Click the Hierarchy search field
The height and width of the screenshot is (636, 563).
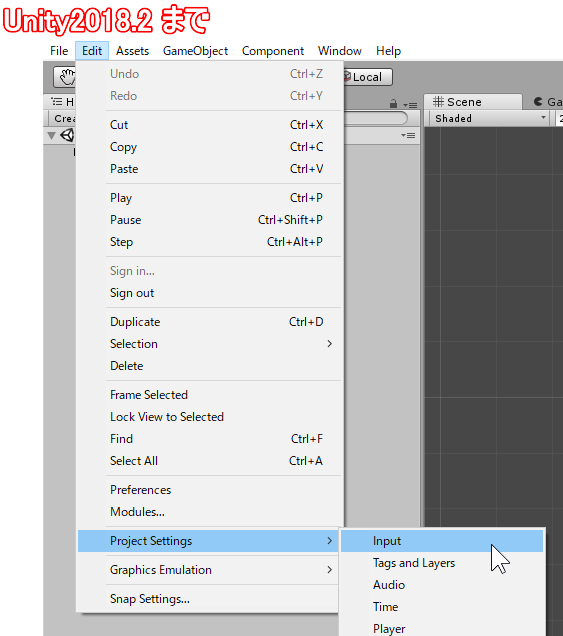pyautogui.click(x=375, y=118)
